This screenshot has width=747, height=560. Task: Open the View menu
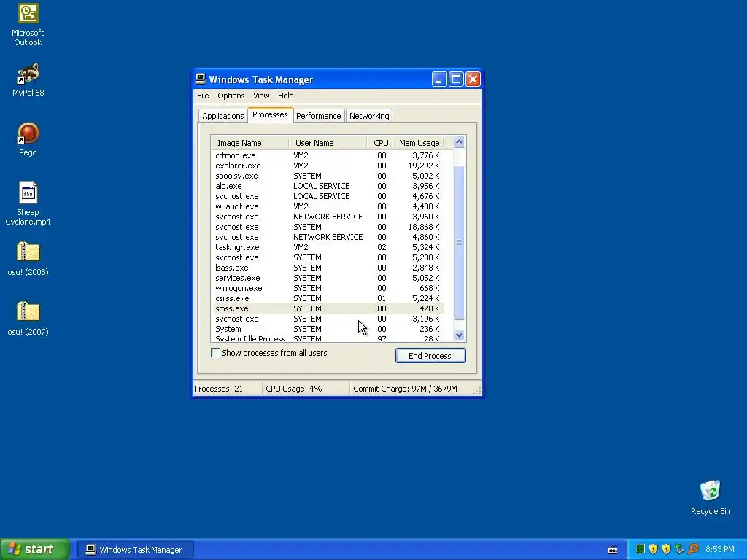click(x=261, y=96)
